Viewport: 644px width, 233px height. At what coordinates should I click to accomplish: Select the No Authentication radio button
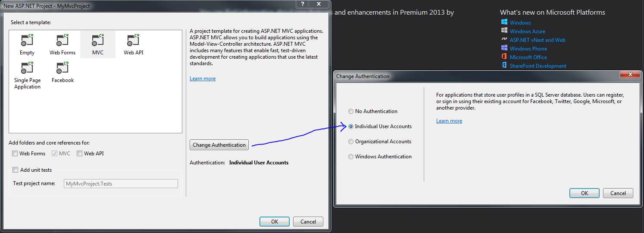click(351, 111)
